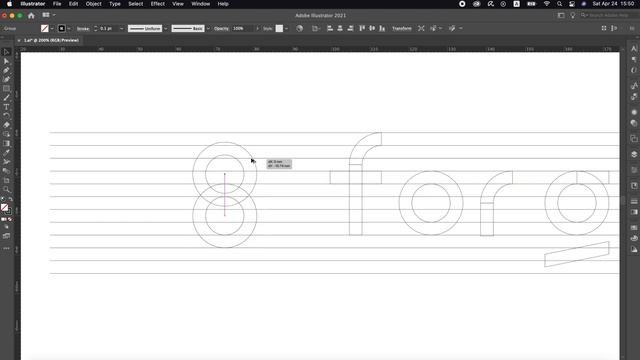Viewport: 640px width, 360px height.
Task: Expand Arrange Documents dropdown arrow
Action: (54, 15)
